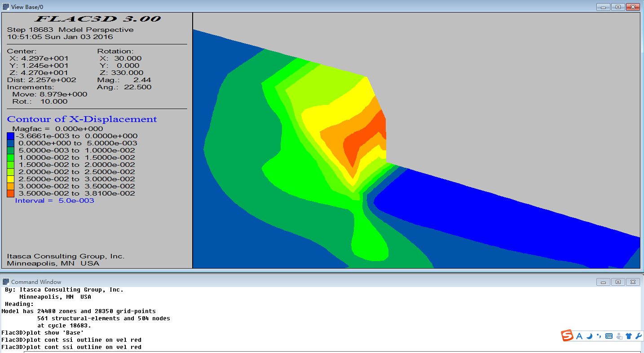The image size is (644, 353).
Task: Click the bright blue negative-range legend swatch
Action: [x=10, y=136]
